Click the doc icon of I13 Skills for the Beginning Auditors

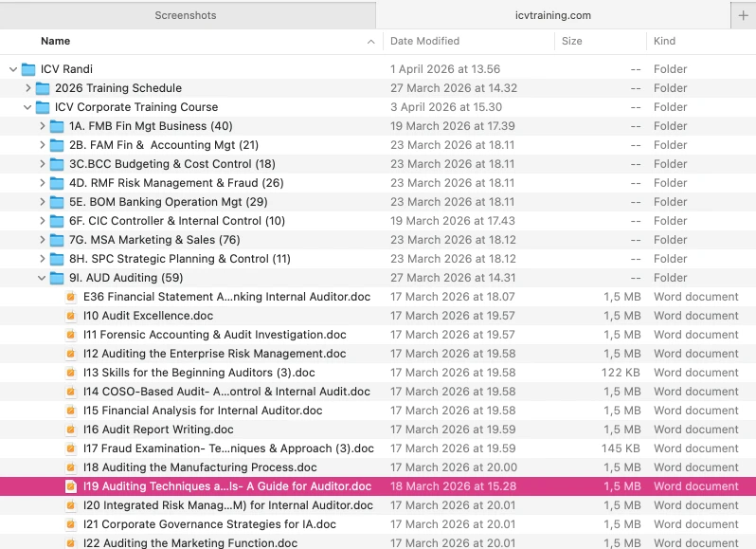tap(71, 373)
